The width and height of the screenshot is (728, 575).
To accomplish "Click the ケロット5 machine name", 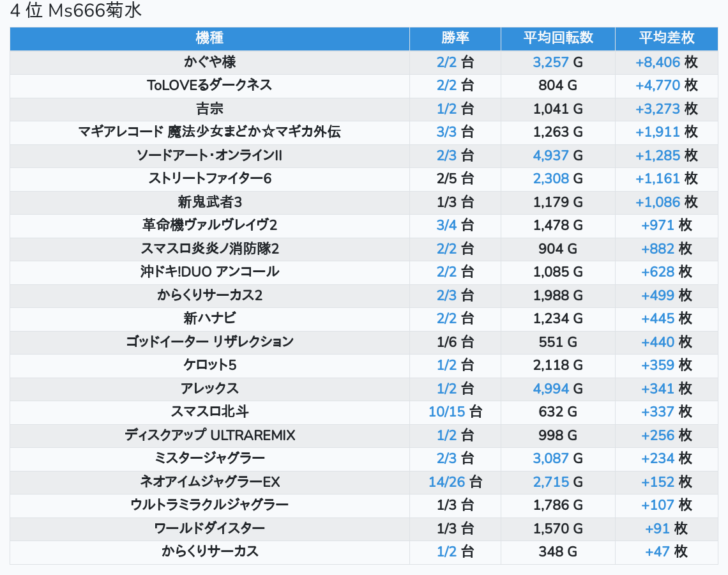I will 209,365.
